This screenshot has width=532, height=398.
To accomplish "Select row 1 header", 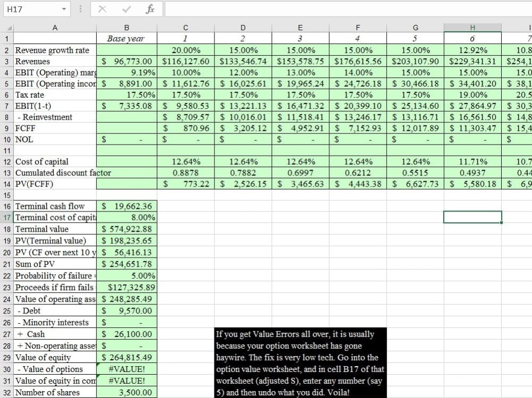I will pyautogui.click(x=7, y=39).
